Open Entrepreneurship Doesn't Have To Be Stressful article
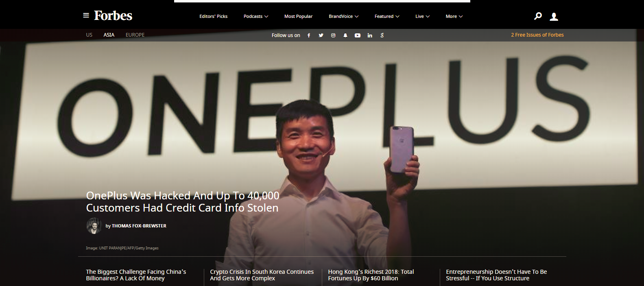Viewport: 644px width, 286px height. pyautogui.click(x=496, y=275)
